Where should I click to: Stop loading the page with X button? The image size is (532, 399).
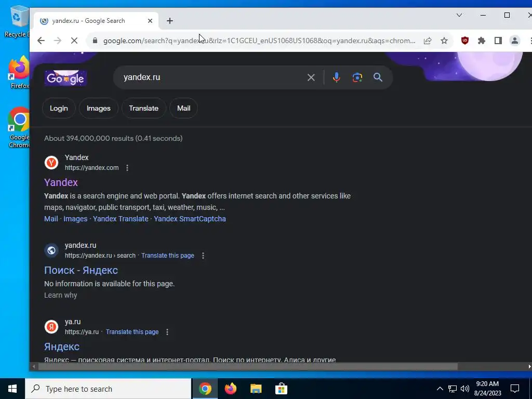(x=74, y=41)
